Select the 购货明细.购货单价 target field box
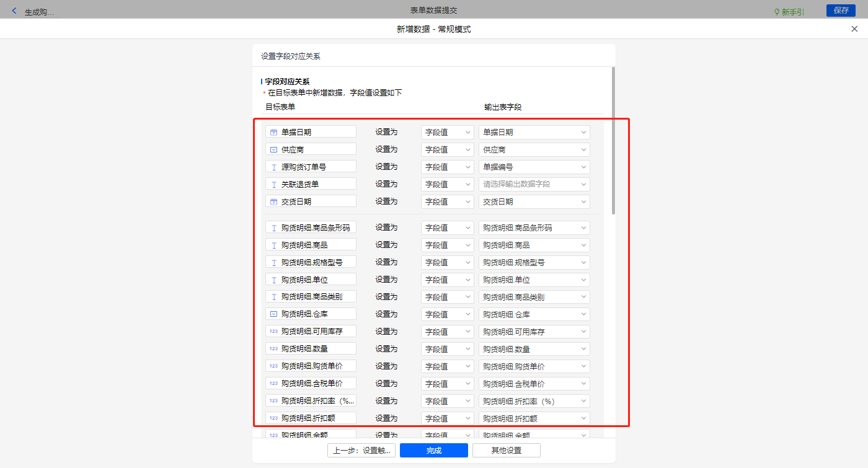 pyautogui.click(x=311, y=366)
